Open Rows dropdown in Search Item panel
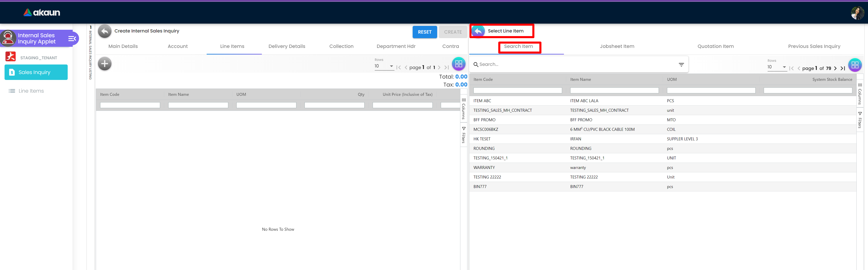Viewport: 868px width, 270px height. click(777, 67)
